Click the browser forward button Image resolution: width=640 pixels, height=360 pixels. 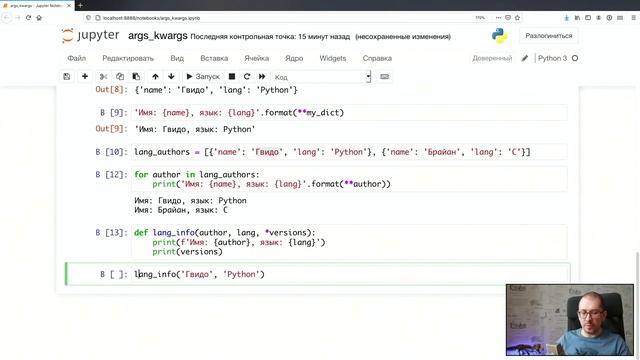18,18
